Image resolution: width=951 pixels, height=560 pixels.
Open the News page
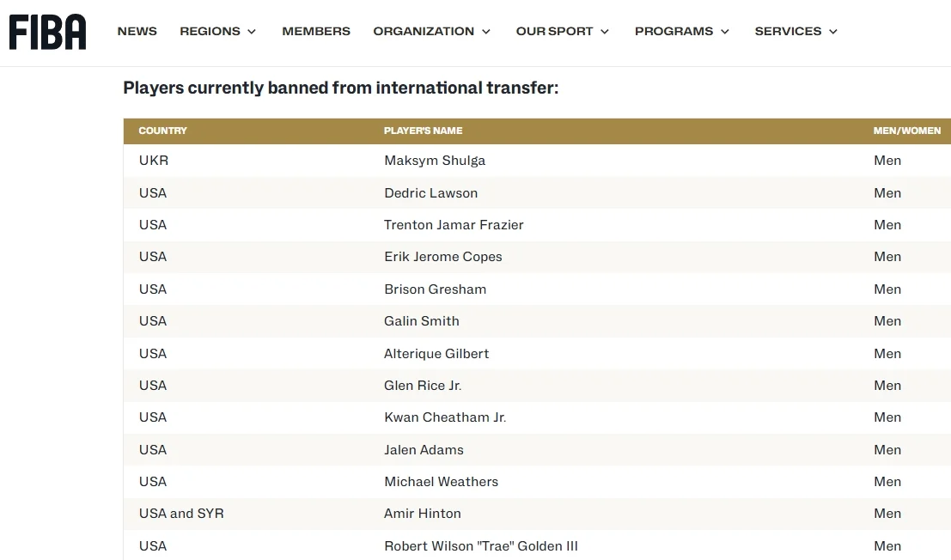(x=137, y=31)
